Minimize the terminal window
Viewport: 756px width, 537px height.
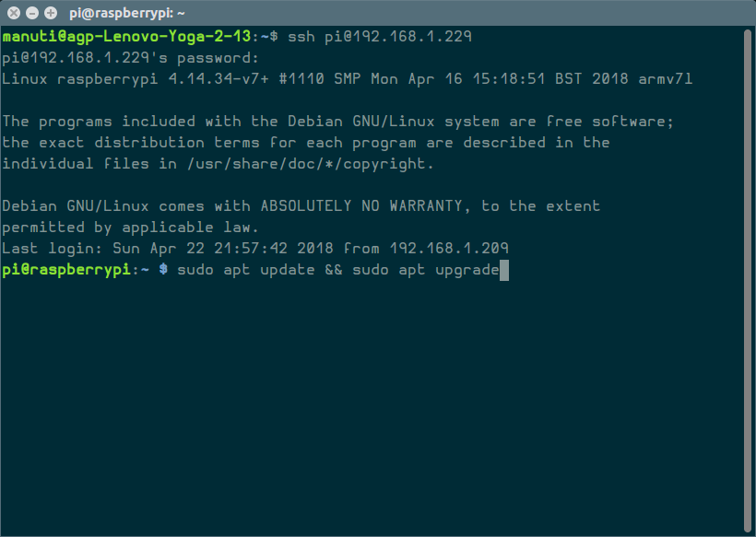tap(30, 13)
